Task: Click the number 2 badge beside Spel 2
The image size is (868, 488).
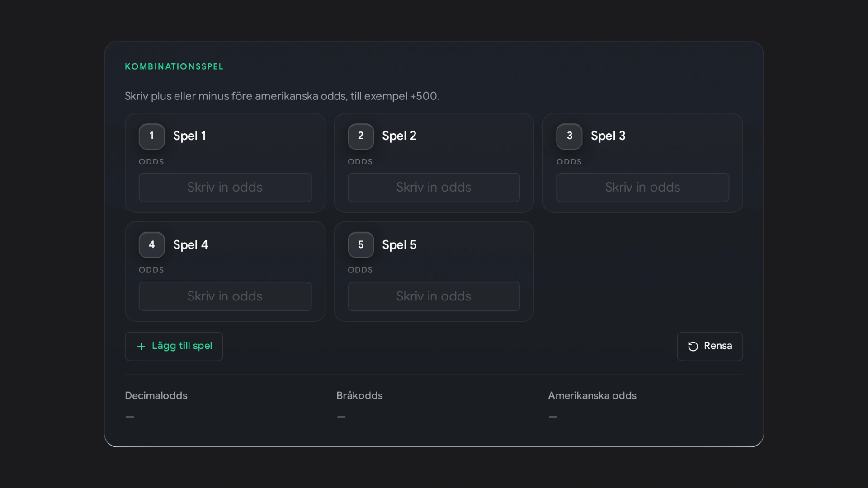Action: [x=361, y=136]
